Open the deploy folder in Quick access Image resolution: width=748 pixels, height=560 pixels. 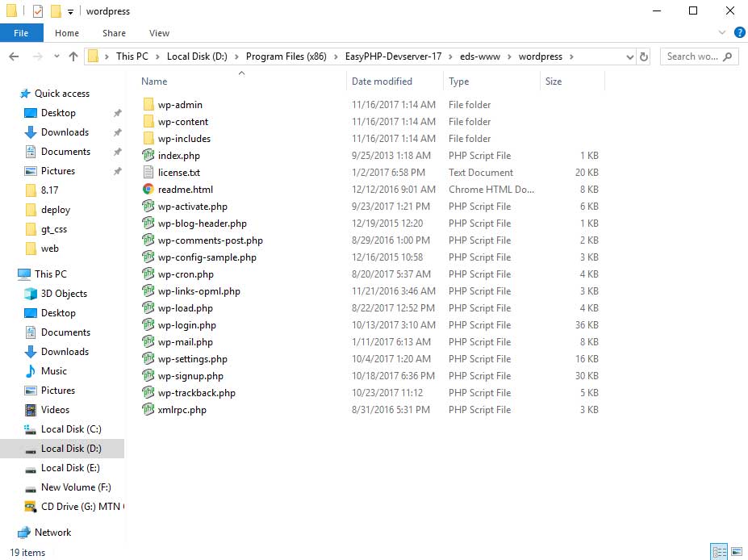point(56,210)
